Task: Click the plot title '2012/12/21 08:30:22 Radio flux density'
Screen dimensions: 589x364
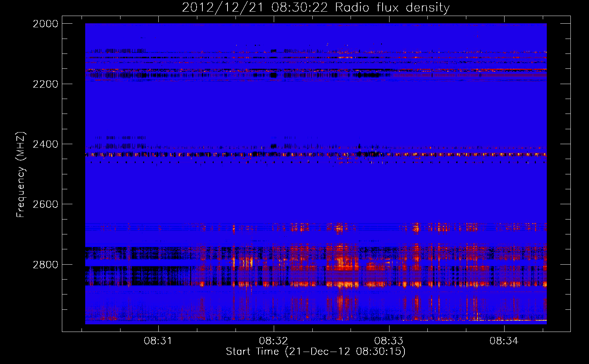Action: pos(316,8)
